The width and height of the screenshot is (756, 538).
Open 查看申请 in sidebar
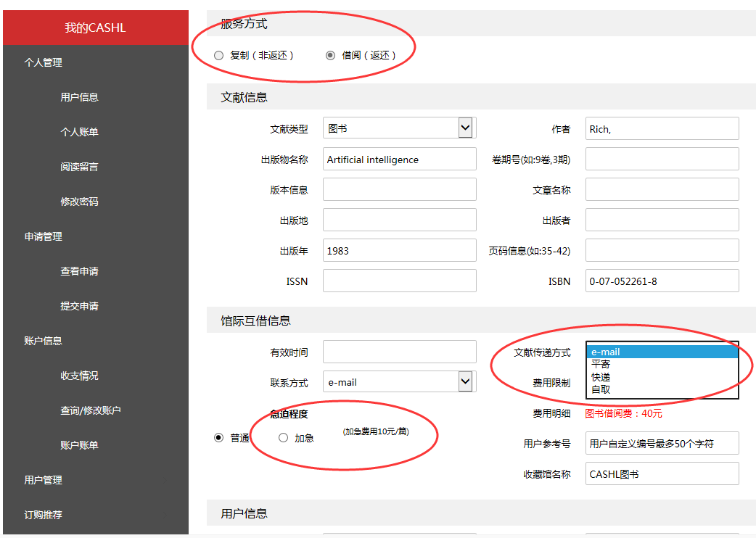click(79, 271)
